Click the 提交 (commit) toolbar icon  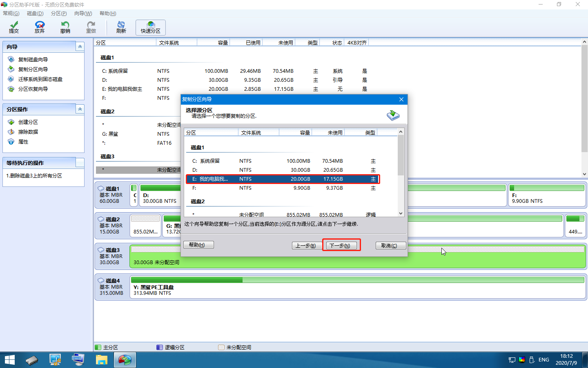pos(14,27)
